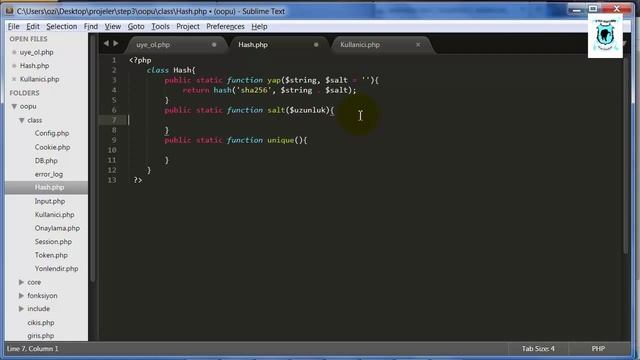Open Yonlendir.php in class folder
The width and height of the screenshot is (640, 360).
pyautogui.click(x=56, y=269)
